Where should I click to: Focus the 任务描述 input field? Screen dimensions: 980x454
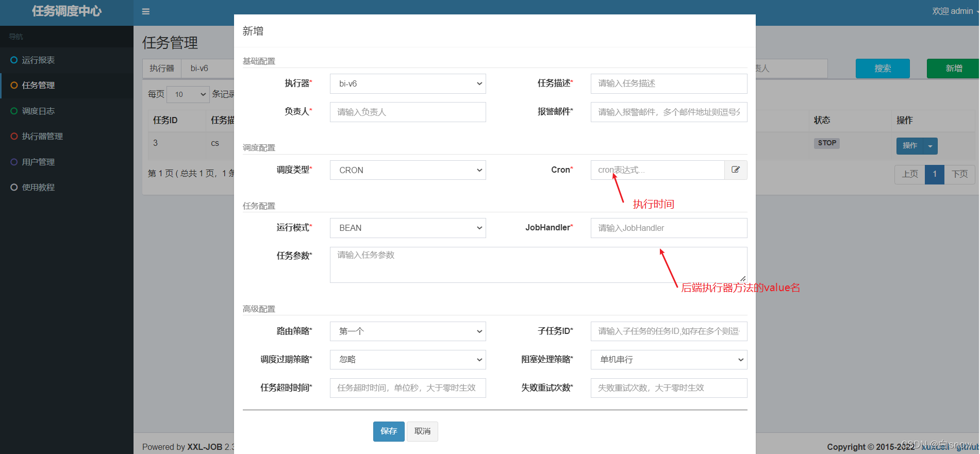(x=669, y=83)
